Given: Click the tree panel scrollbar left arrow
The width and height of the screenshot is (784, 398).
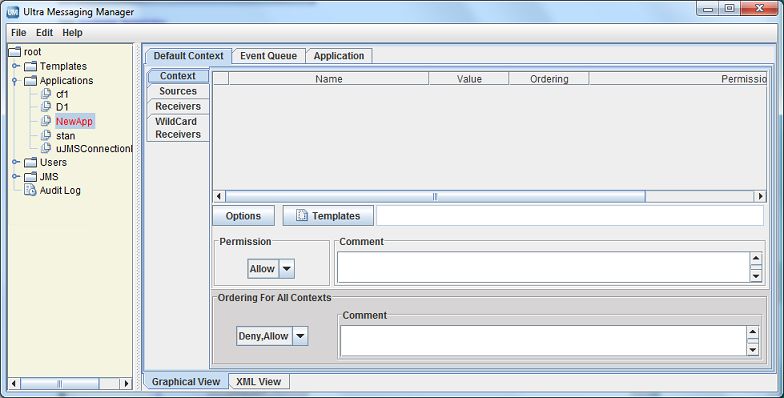Looking at the screenshot, I should coord(14,384).
